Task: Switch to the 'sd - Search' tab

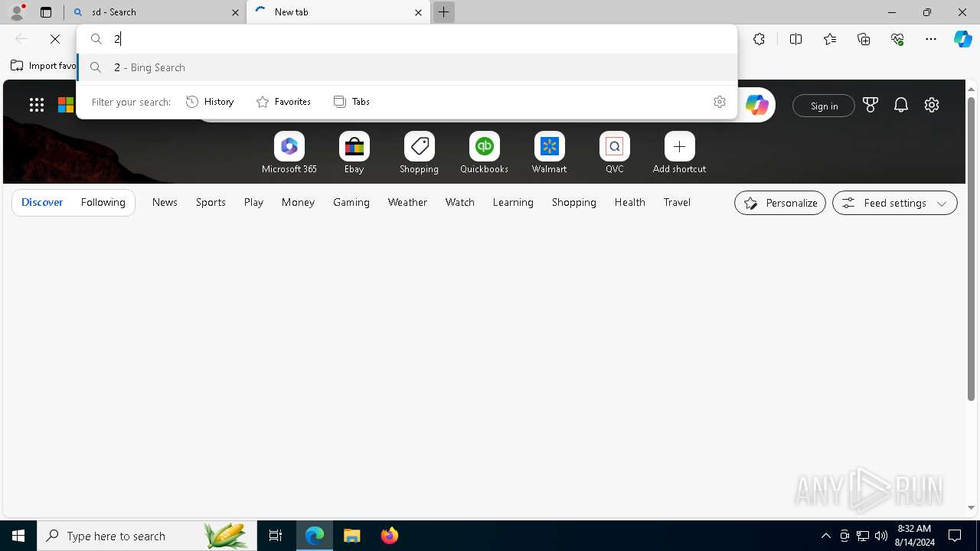Action: pos(155,12)
